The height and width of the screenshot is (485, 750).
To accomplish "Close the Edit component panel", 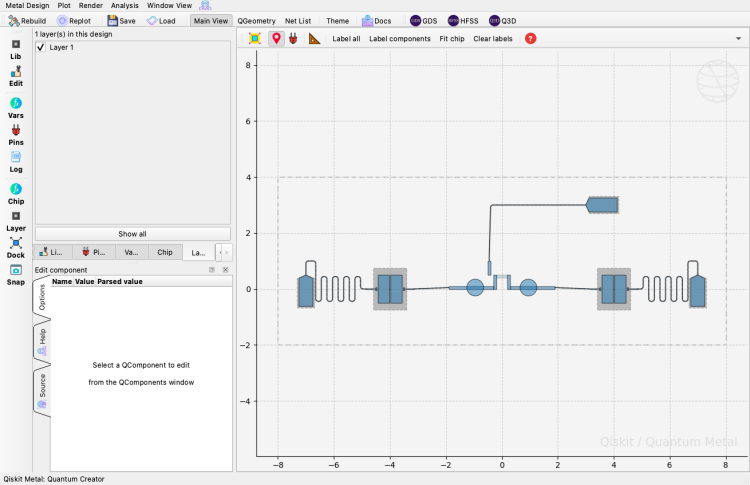I will (x=225, y=270).
